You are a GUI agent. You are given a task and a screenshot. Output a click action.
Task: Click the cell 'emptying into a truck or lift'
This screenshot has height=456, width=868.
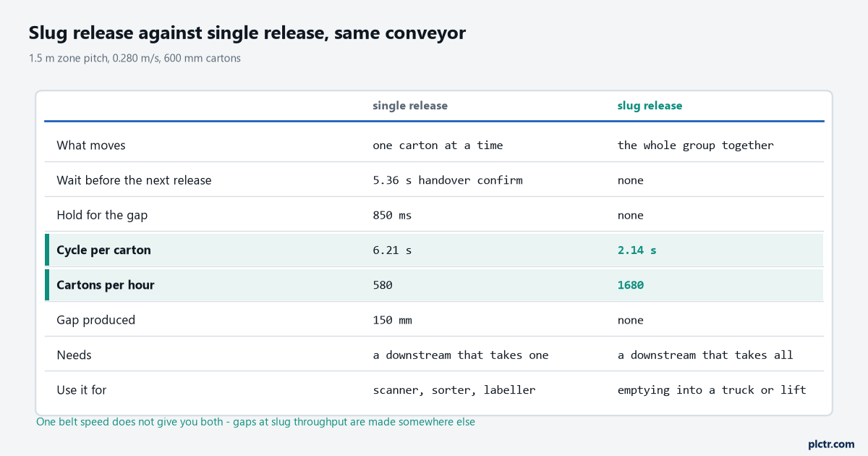click(712, 390)
